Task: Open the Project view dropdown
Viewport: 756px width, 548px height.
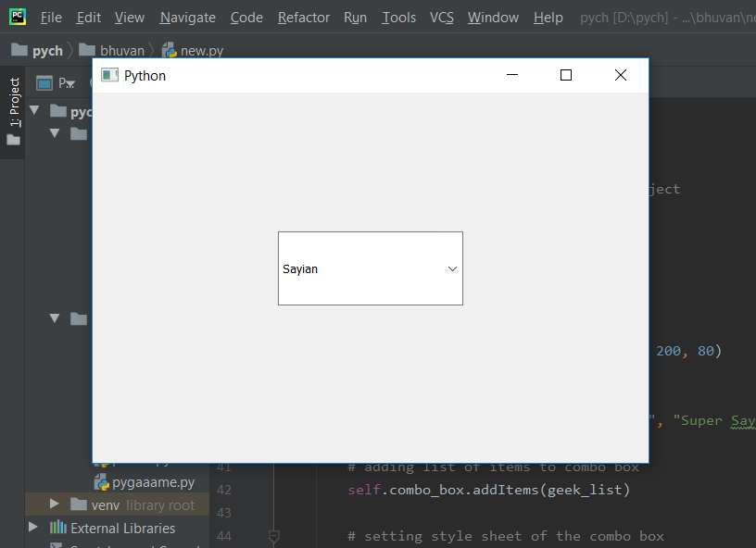Action: pos(69,84)
